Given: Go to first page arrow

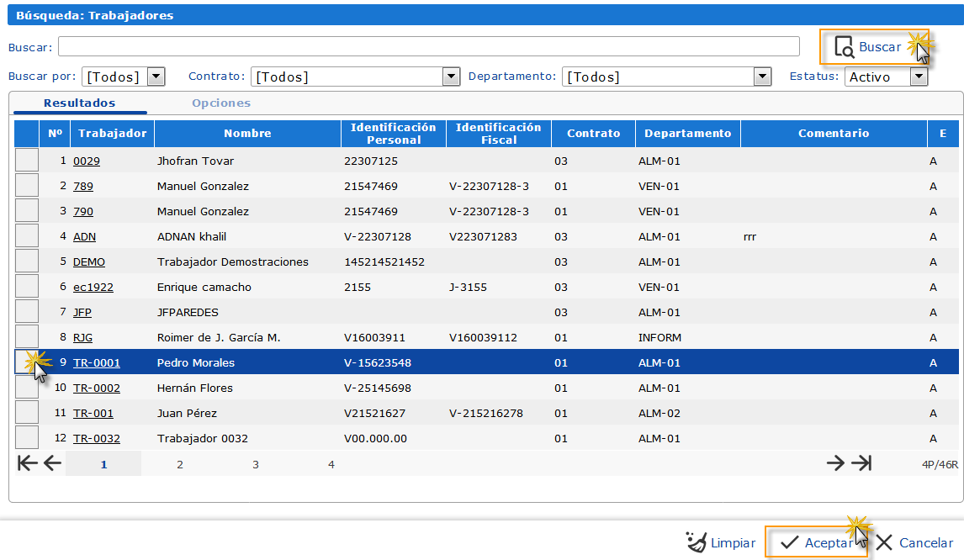Looking at the screenshot, I should point(27,463).
